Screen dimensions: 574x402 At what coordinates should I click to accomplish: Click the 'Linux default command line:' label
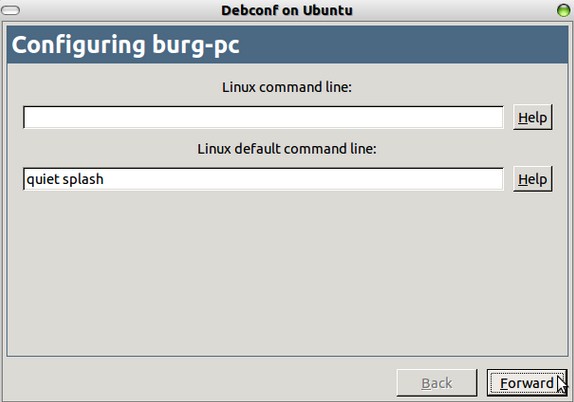pyautogui.click(x=287, y=149)
